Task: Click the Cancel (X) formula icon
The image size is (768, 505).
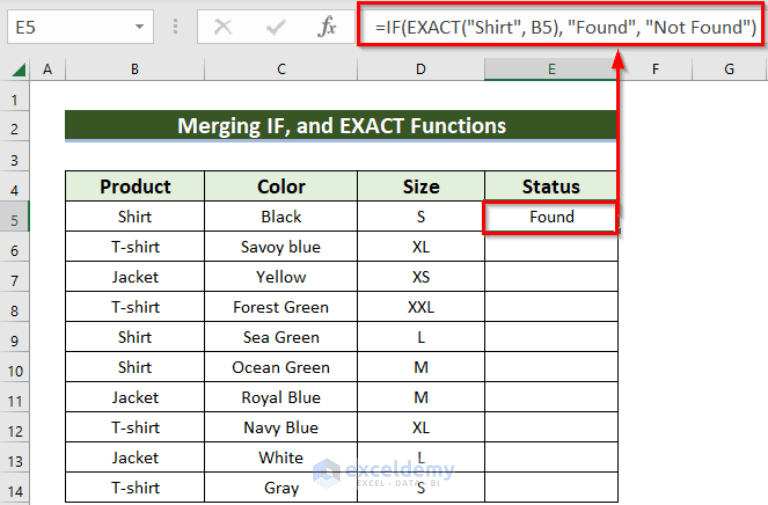Action: 223,27
